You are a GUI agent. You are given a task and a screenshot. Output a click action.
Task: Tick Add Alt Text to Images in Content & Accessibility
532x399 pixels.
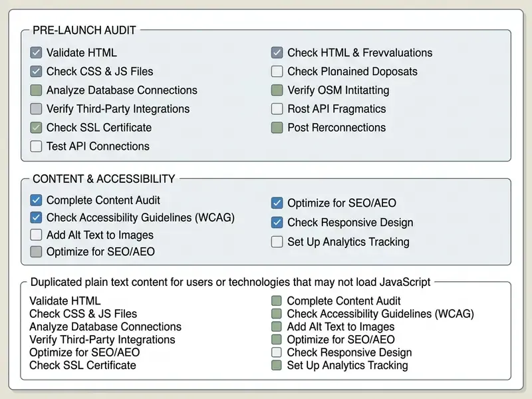[x=36, y=235]
